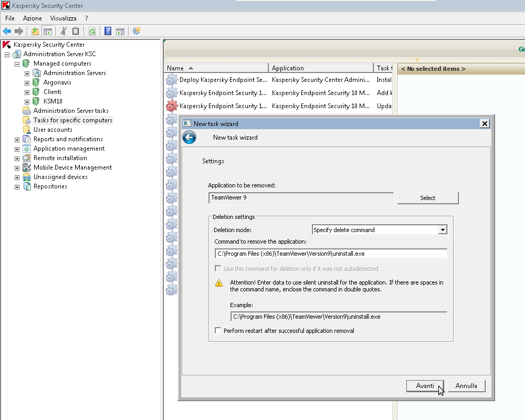The height and width of the screenshot is (420, 525).
Task: Expand the Remote installation node
Action: 17,159
